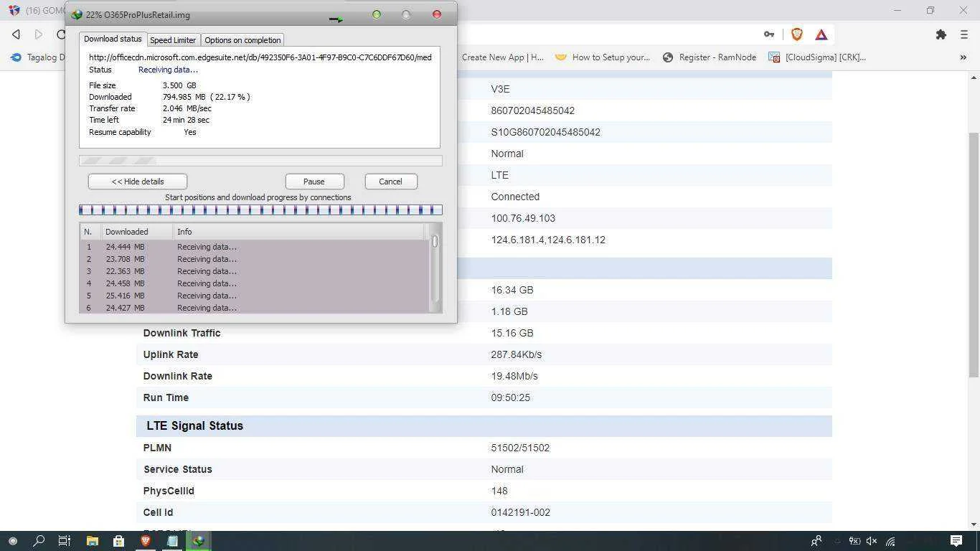980x551 pixels.
Task: Pause the download
Action: (314, 182)
